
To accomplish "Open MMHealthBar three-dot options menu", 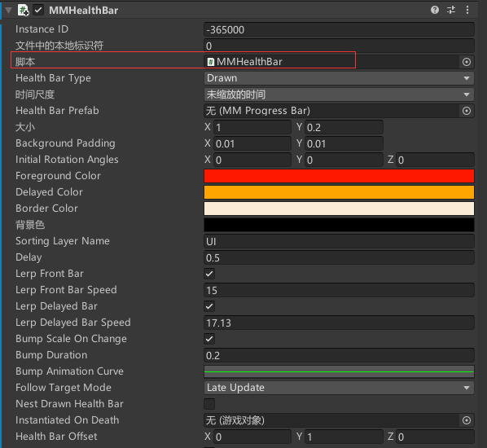I will tap(467, 10).
